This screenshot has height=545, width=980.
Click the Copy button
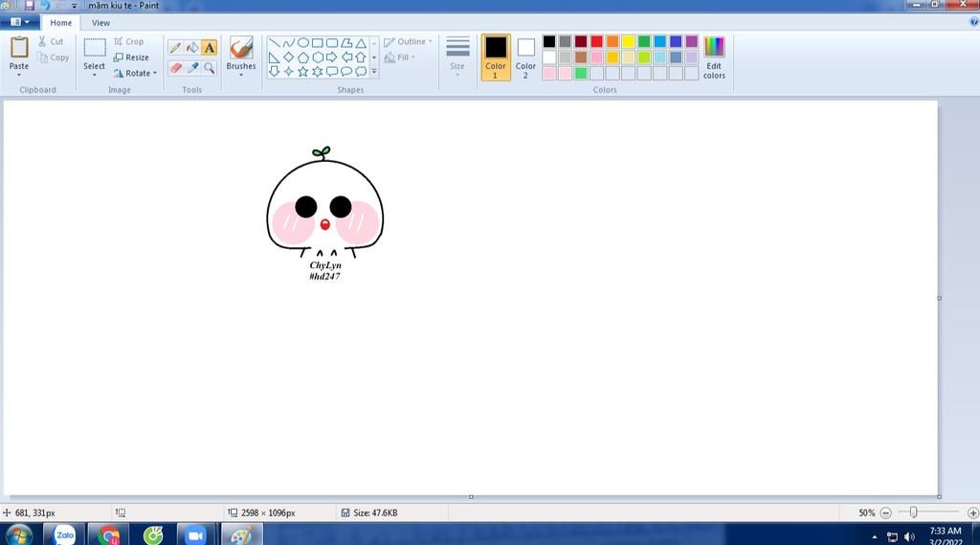click(54, 57)
